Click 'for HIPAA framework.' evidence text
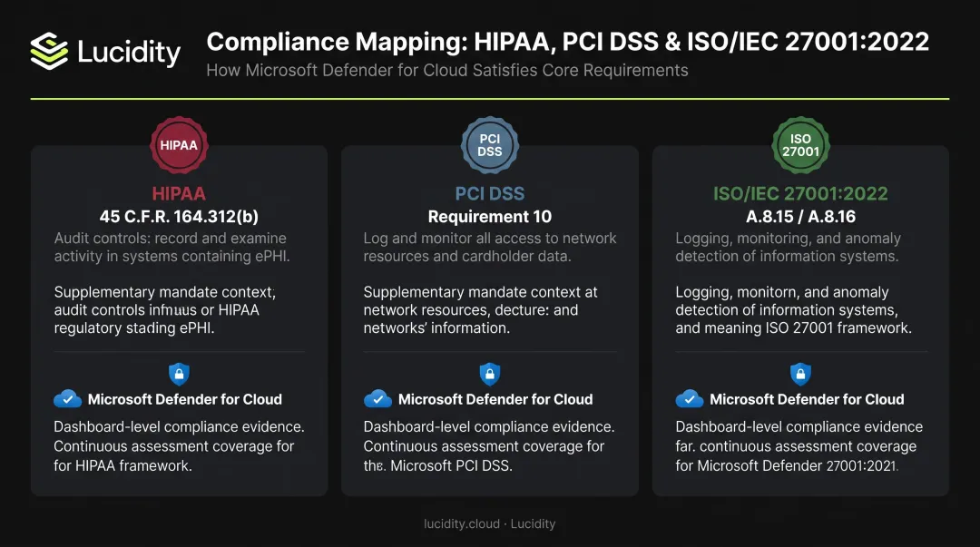This screenshot has height=547, width=980. pyautogui.click(x=122, y=465)
